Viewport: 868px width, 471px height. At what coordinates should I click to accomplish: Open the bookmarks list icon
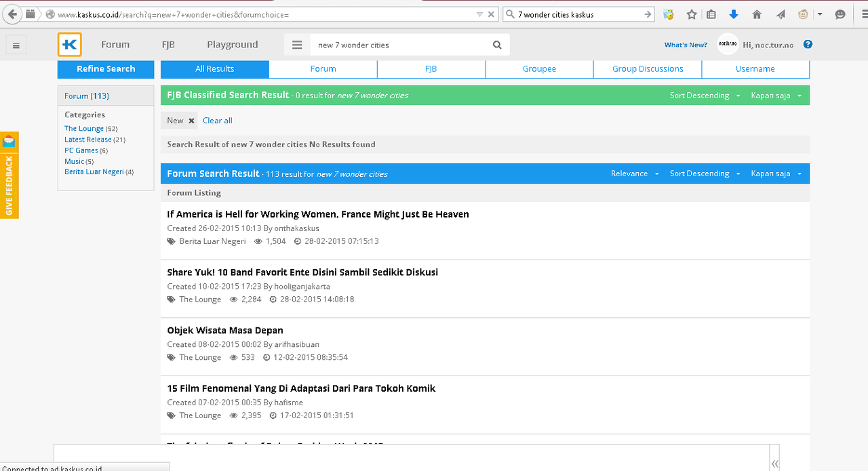tap(711, 14)
